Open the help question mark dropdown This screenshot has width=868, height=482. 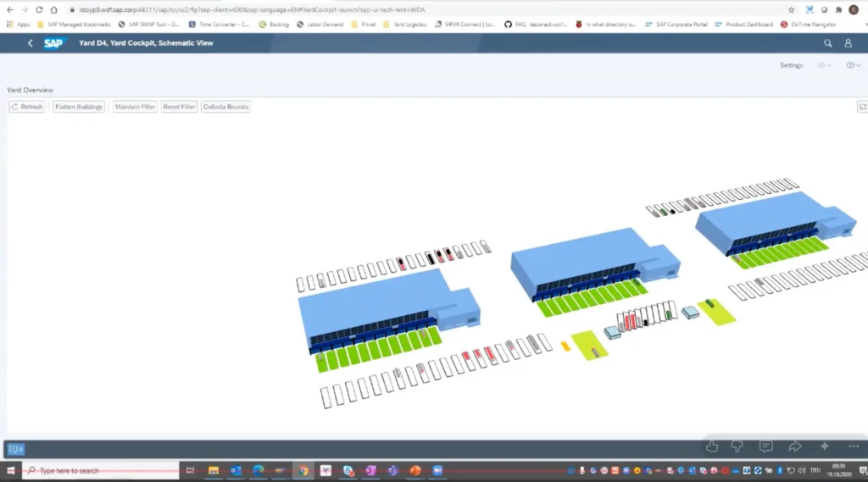pyautogui.click(x=853, y=65)
